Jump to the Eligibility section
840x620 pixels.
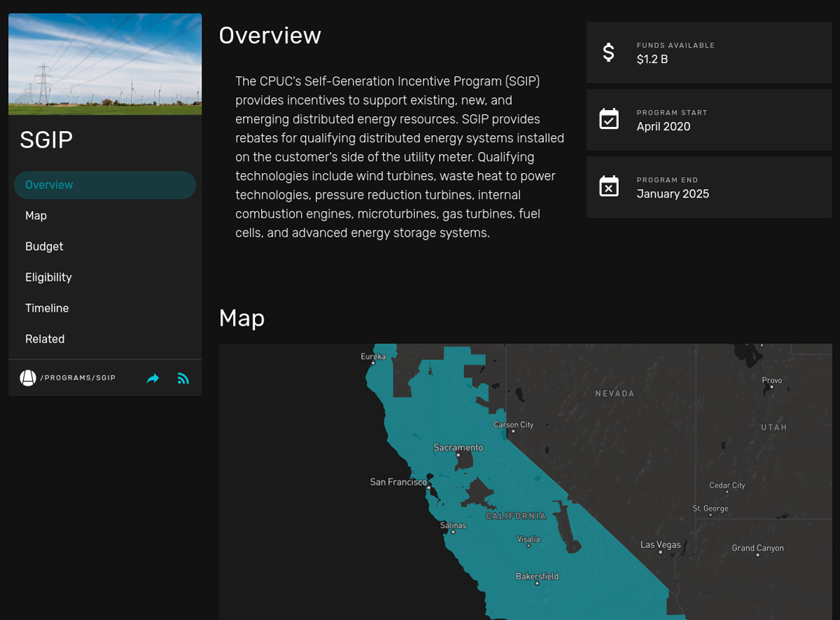pos(48,277)
